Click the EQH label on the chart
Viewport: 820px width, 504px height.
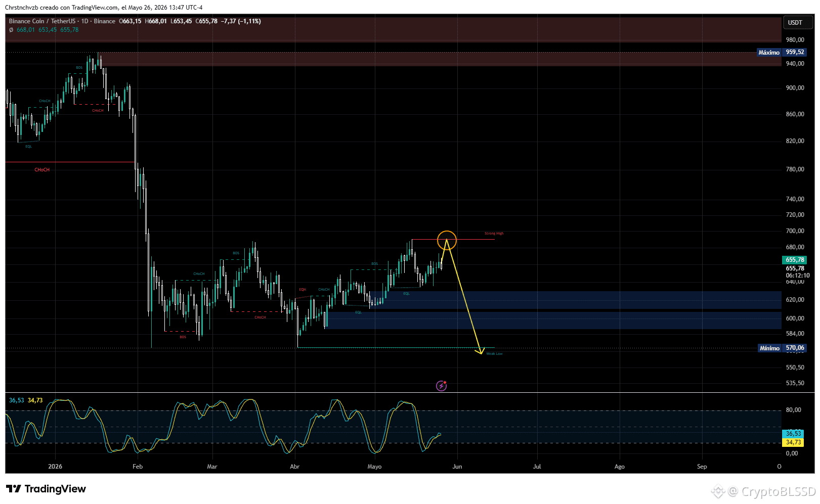pos(303,290)
